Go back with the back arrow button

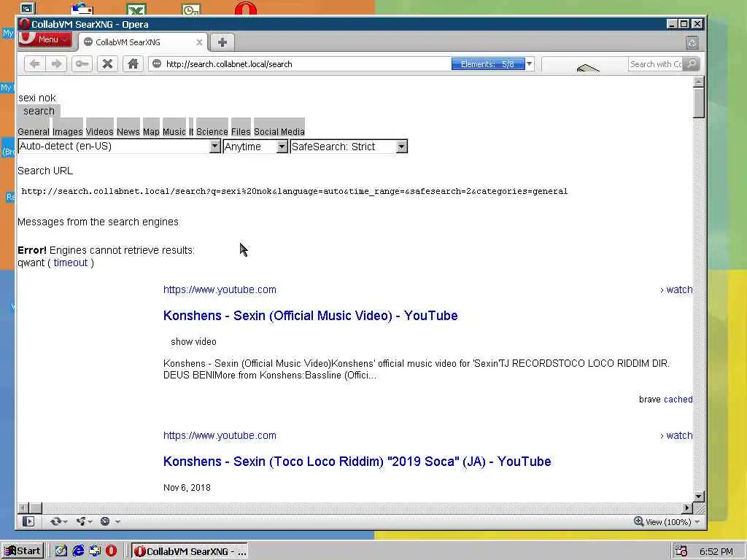click(34, 64)
